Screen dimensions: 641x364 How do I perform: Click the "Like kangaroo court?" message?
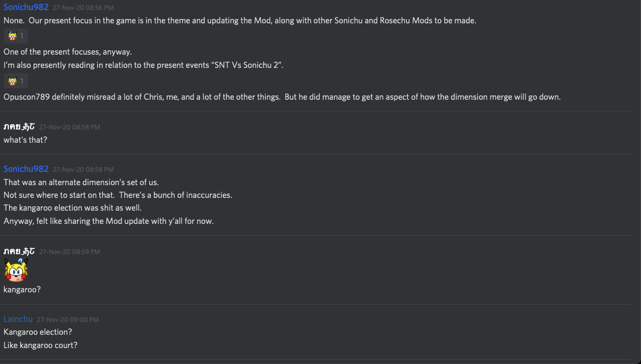click(x=40, y=345)
